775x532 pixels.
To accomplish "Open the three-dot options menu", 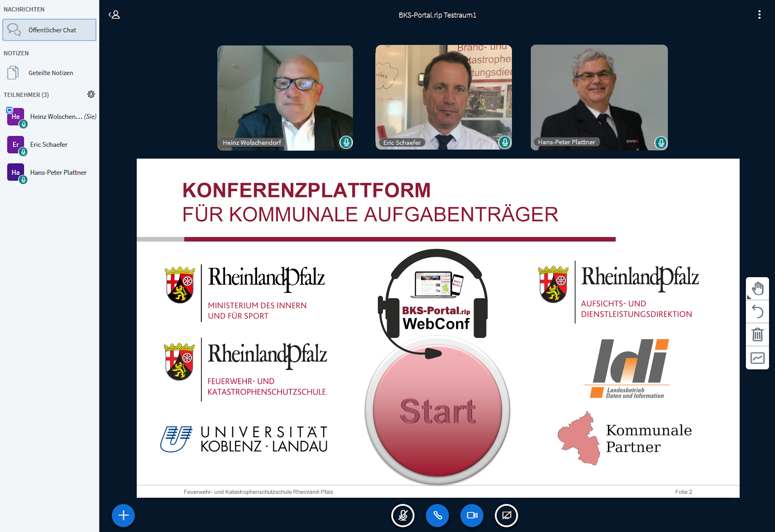I will [759, 15].
